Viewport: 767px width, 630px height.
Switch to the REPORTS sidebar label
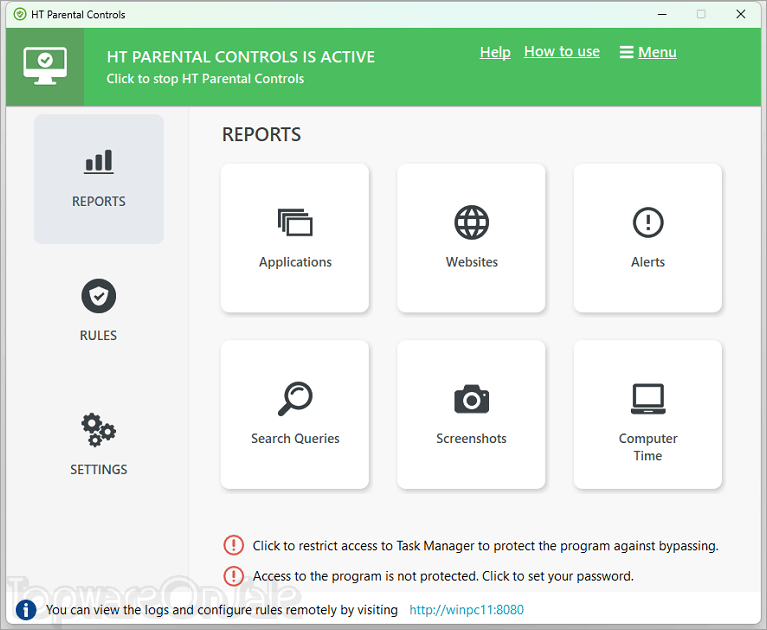coord(99,201)
